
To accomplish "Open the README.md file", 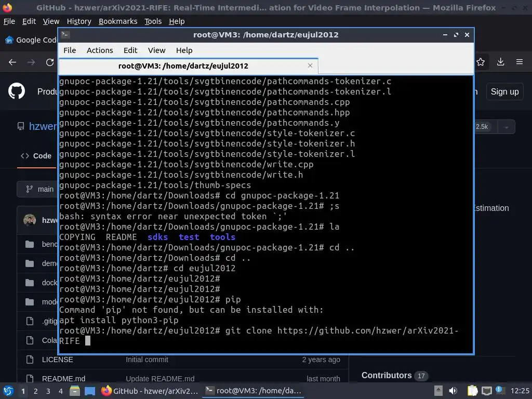I will coord(63,379).
